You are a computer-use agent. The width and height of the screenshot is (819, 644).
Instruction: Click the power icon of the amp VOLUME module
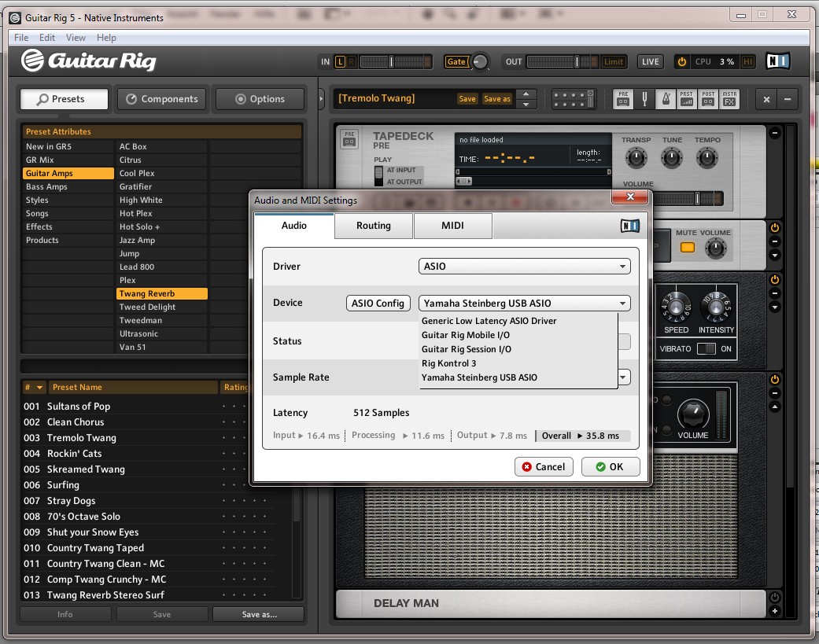pos(775,380)
